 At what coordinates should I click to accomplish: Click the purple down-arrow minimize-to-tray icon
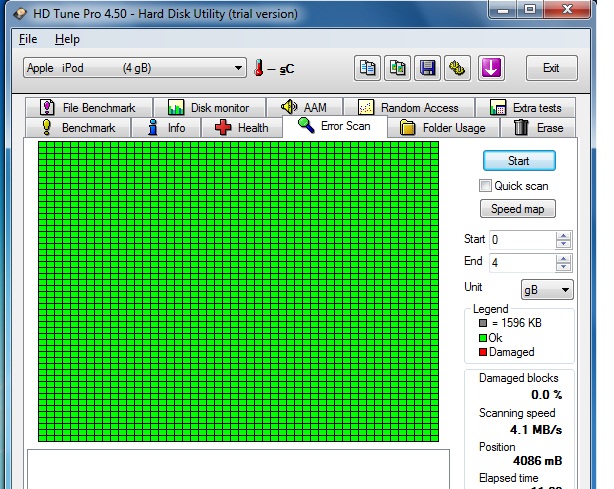click(493, 68)
